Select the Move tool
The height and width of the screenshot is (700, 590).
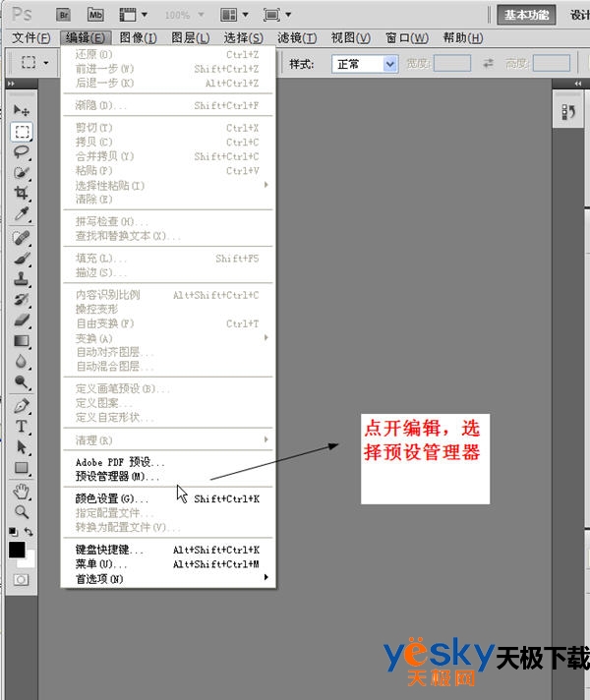point(21,110)
